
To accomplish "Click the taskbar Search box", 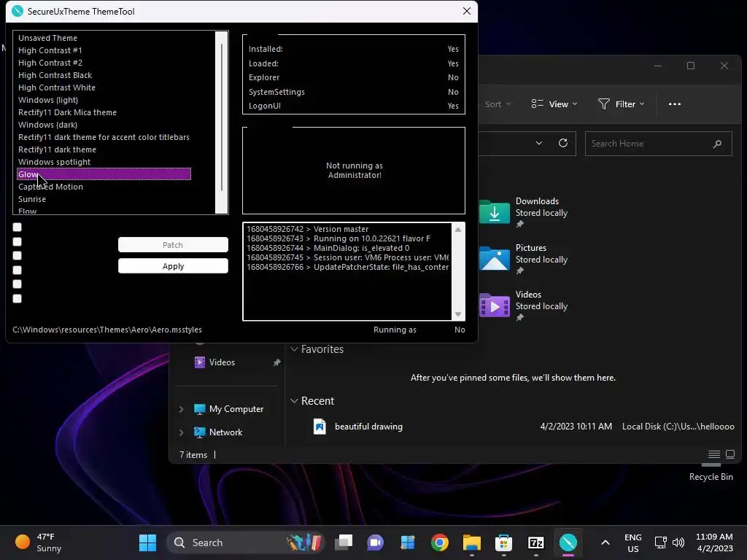I will tap(246, 542).
